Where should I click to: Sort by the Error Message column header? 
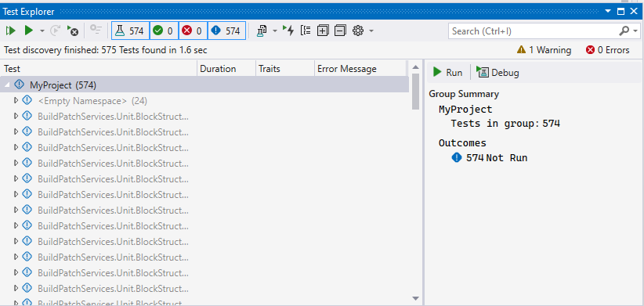(360, 69)
